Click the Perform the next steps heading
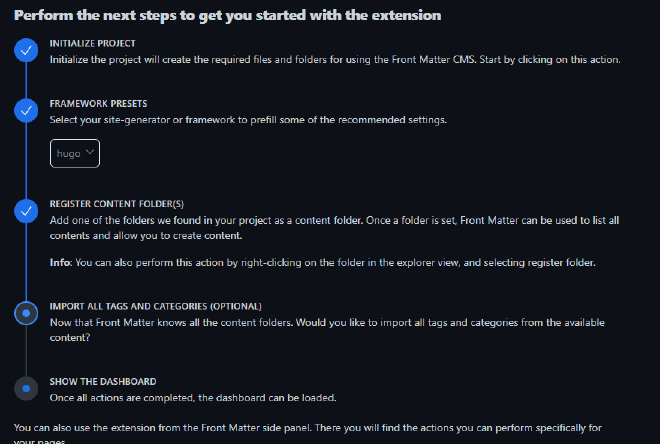This screenshot has height=444, width=660. pos(228,16)
